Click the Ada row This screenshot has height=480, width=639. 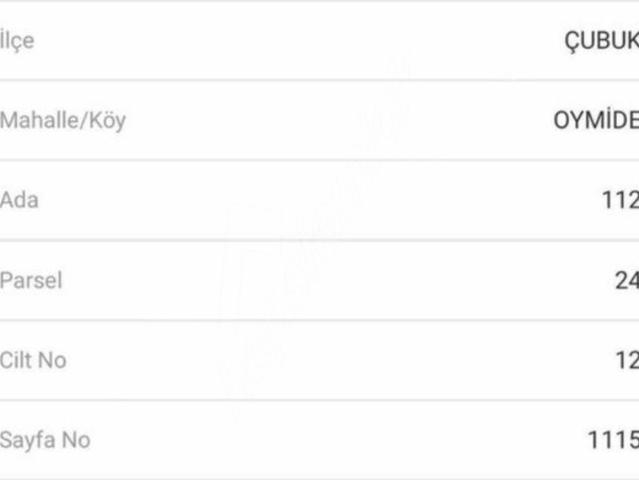point(320,200)
